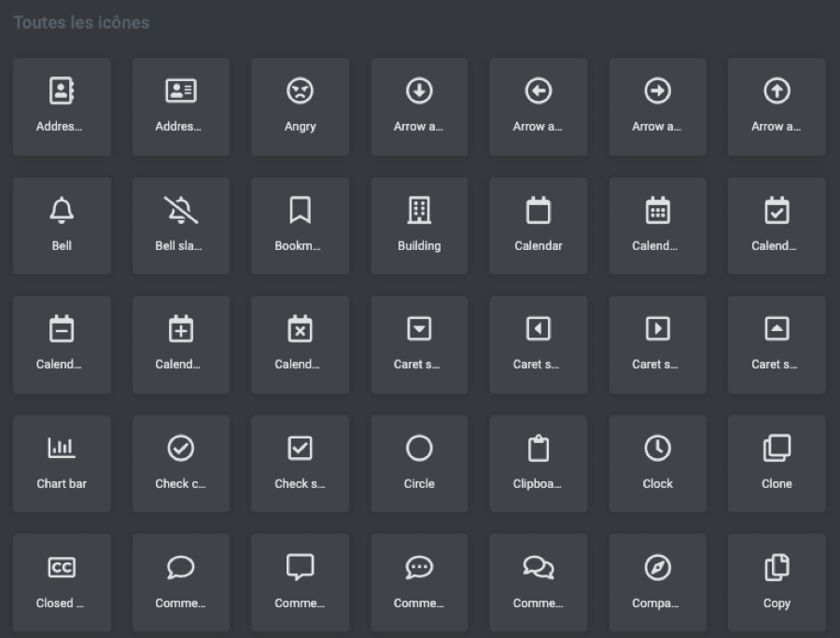The image size is (840, 638).
Task: Click the Copy icon tile
Action: tap(777, 582)
